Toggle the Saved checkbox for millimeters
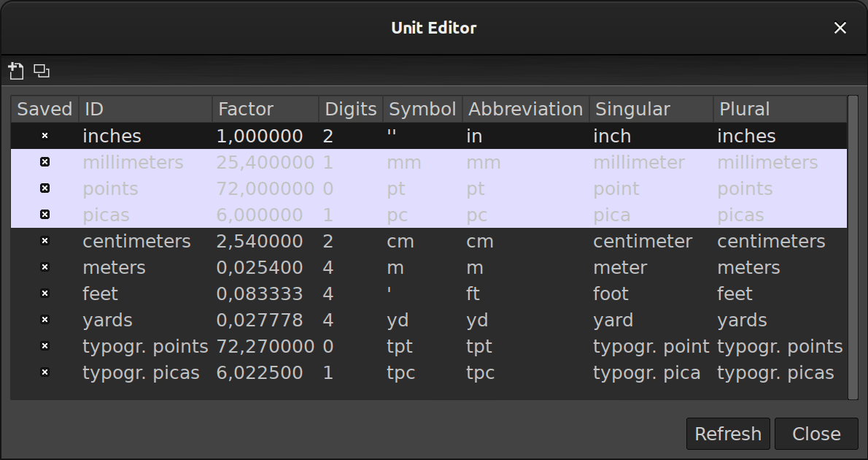This screenshot has width=868, height=460. (44, 162)
